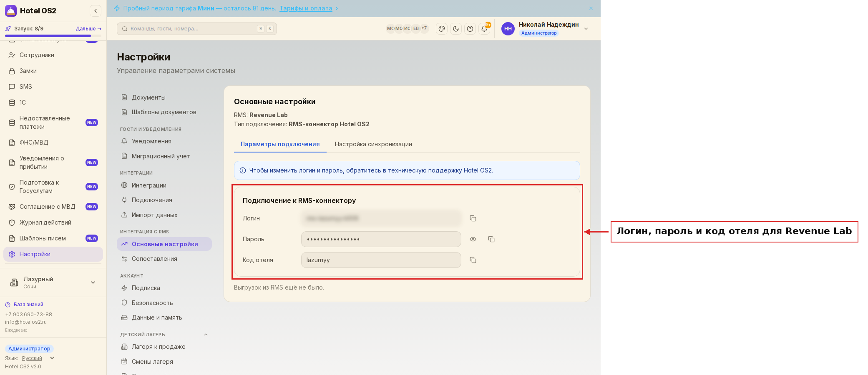
Task: Click the Hotel OS2 logo
Action: (30, 11)
